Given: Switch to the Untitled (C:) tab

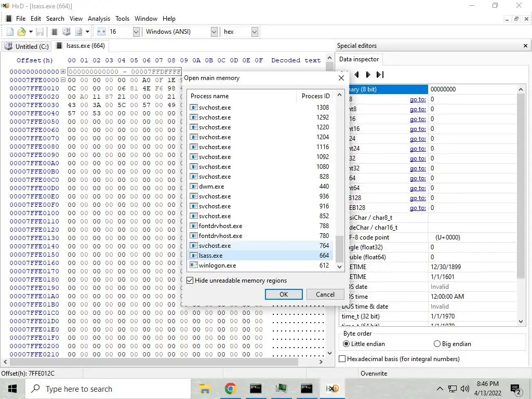Looking at the screenshot, I should [x=26, y=46].
